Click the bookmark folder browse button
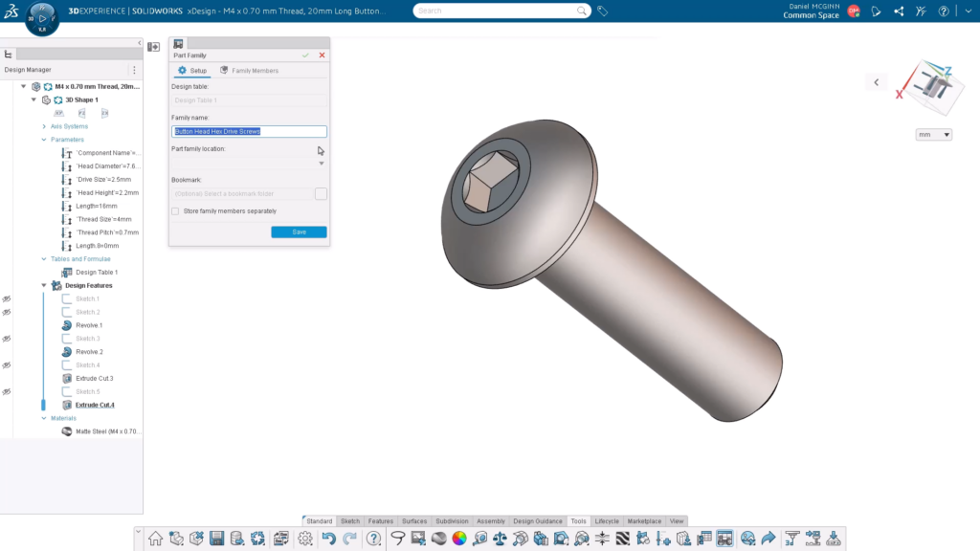The image size is (980, 551). (321, 193)
